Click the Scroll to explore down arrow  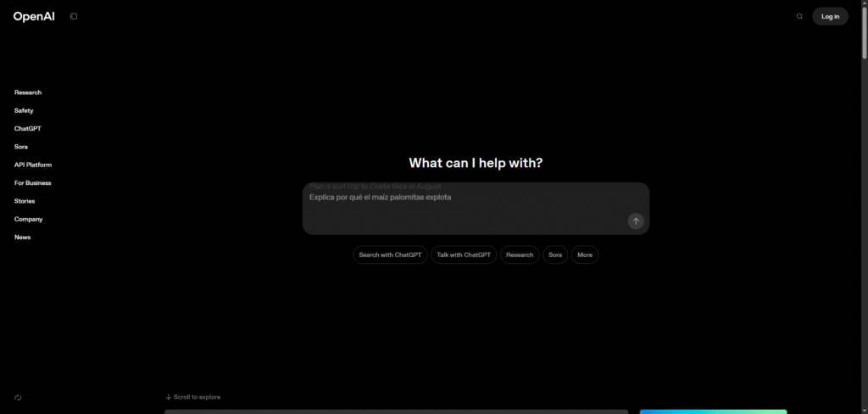169,397
